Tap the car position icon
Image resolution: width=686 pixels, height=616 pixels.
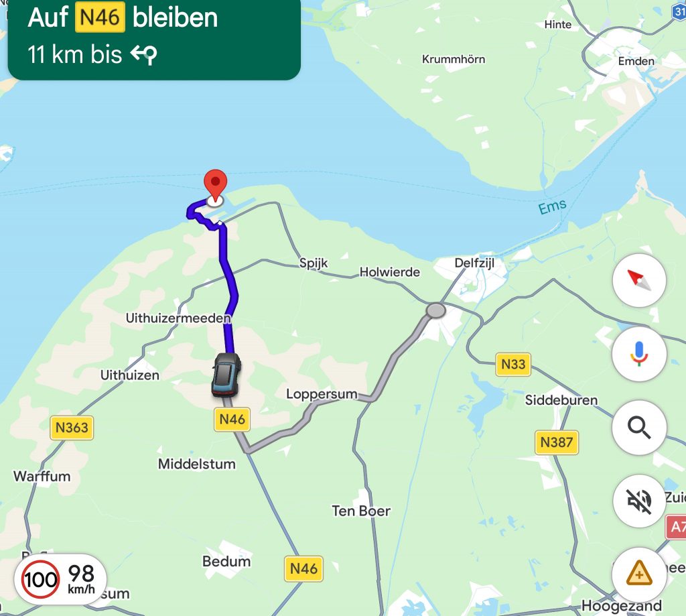click(226, 375)
